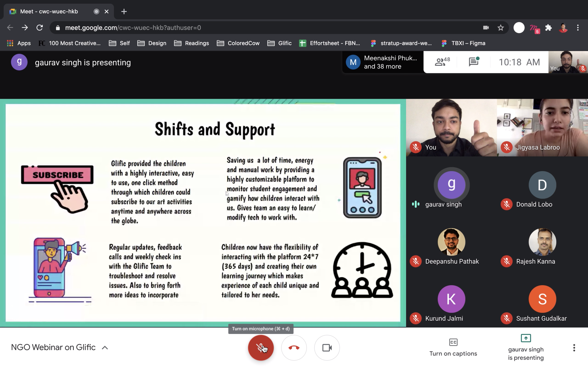Open more options three-dot menu in Meet
The image size is (588, 368).
click(574, 348)
